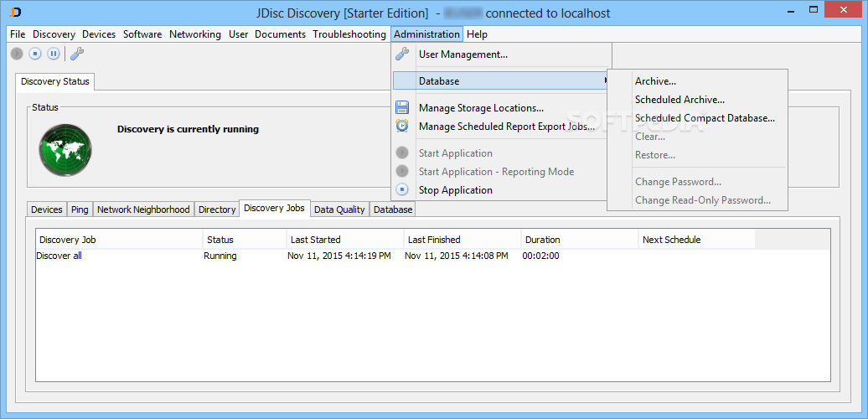The height and width of the screenshot is (419, 868).
Task: Sort by Next Schedule column header
Action: [697, 240]
